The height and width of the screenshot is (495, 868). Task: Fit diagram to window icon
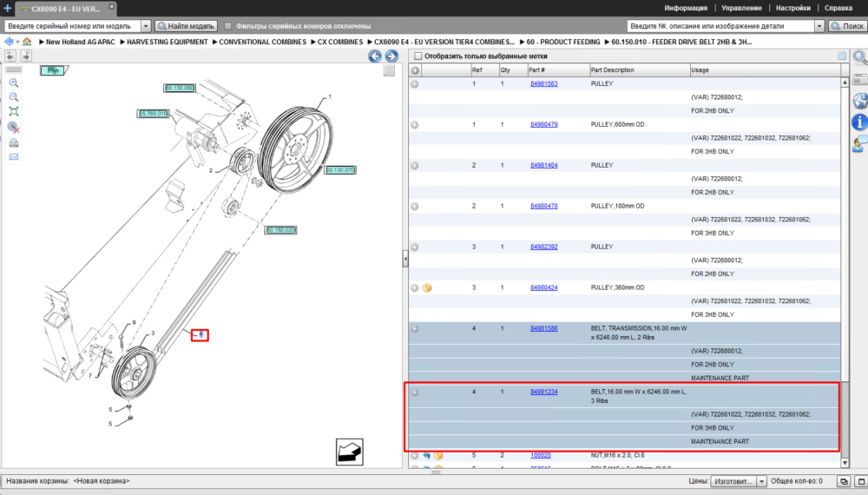click(x=14, y=111)
